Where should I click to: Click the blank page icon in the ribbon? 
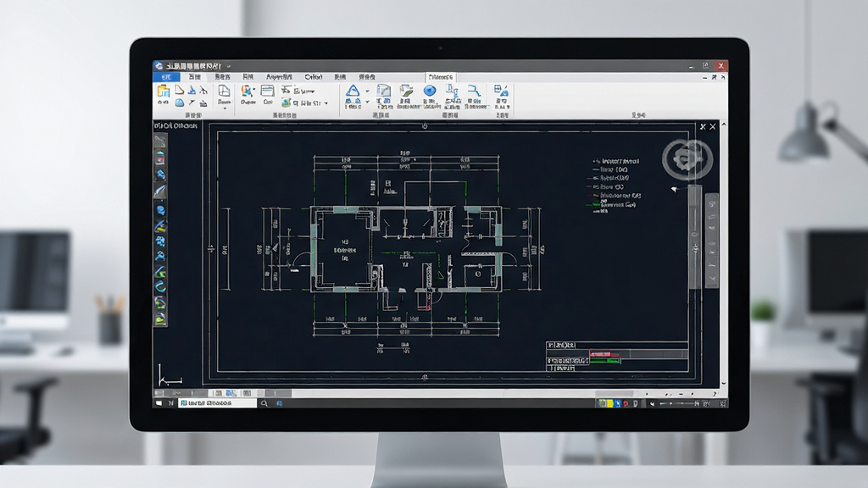tap(224, 91)
